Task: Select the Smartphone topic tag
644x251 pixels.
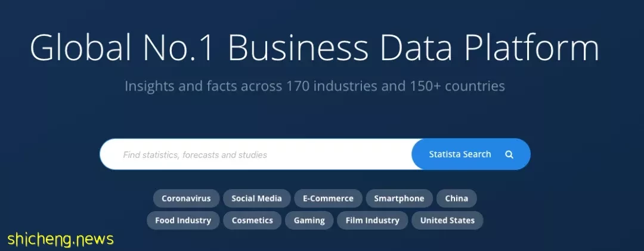Action: tap(399, 199)
